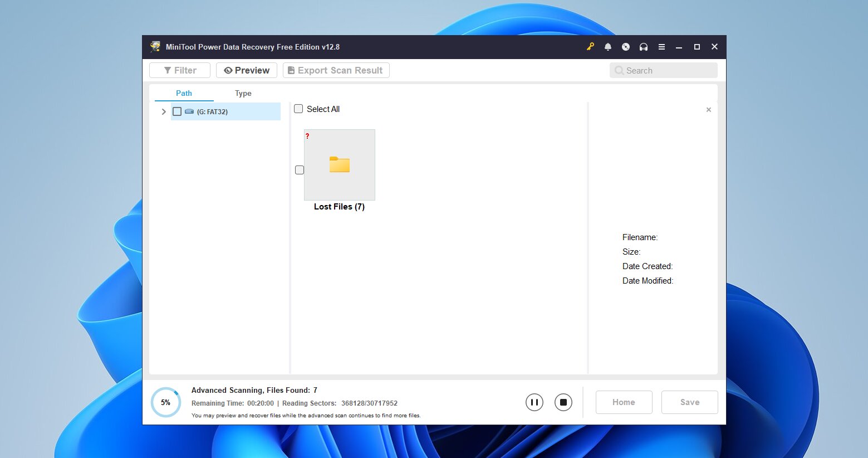The height and width of the screenshot is (458, 868).
Task: Open the hamburger menu in the title bar
Action: point(661,47)
